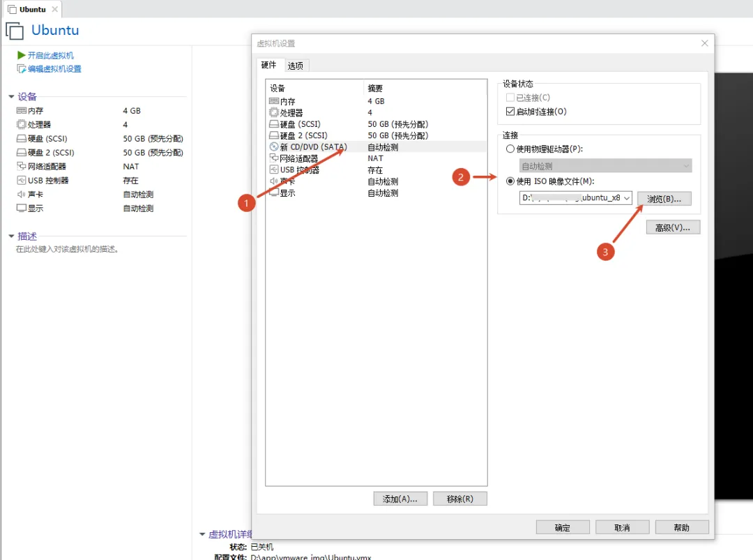The width and height of the screenshot is (753, 560).
Task: Select memory icon in left device panel
Action: point(21,110)
